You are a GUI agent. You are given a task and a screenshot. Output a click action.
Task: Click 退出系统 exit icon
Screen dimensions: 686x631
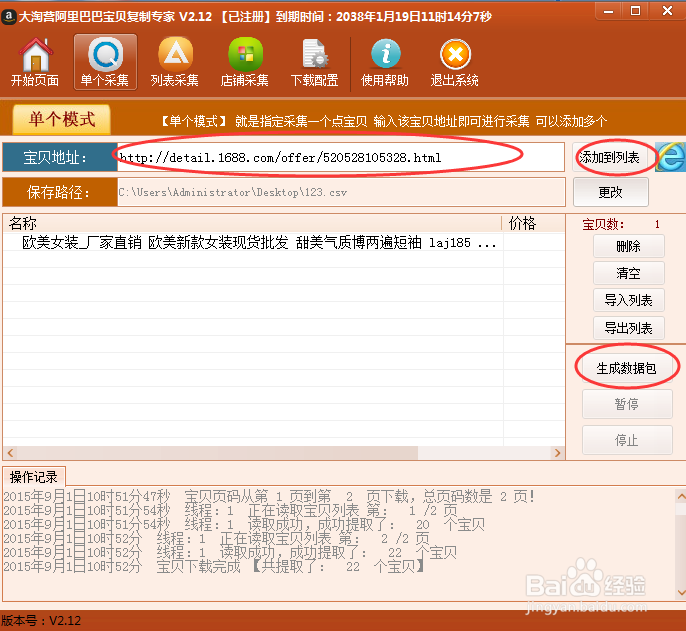click(455, 62)
